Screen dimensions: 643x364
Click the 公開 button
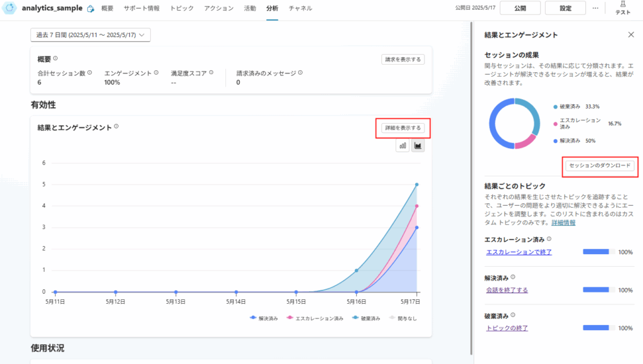(520, 8)
